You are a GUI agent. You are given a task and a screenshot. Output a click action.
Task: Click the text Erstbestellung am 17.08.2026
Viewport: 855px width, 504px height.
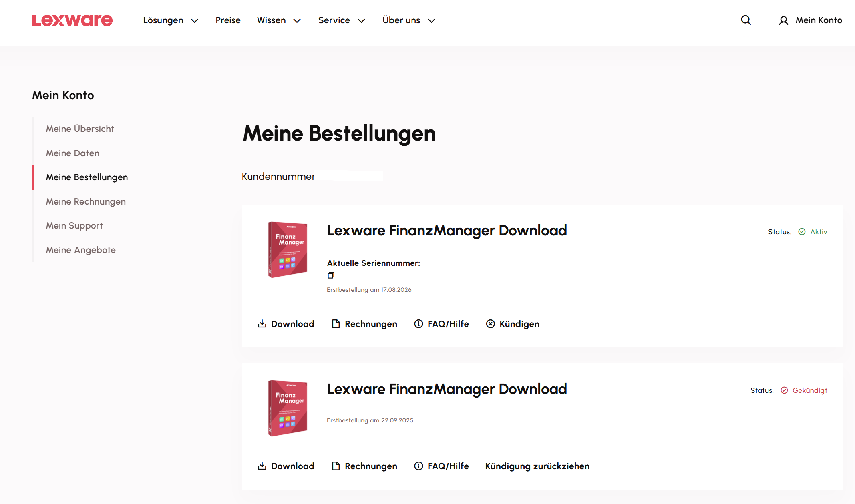(369, 290)
